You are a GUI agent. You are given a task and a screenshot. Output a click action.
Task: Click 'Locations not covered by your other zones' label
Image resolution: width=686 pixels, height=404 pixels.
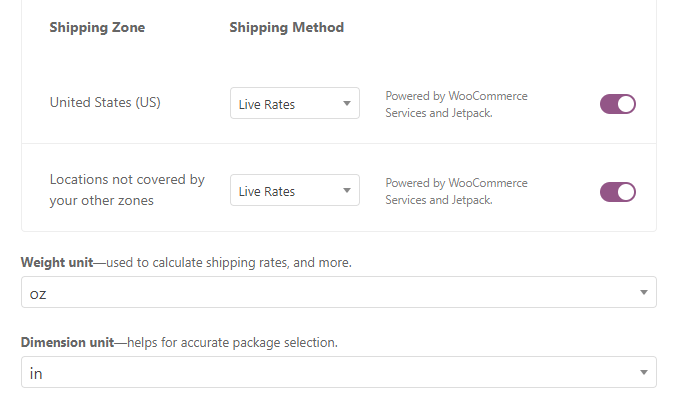pos(127,190)
